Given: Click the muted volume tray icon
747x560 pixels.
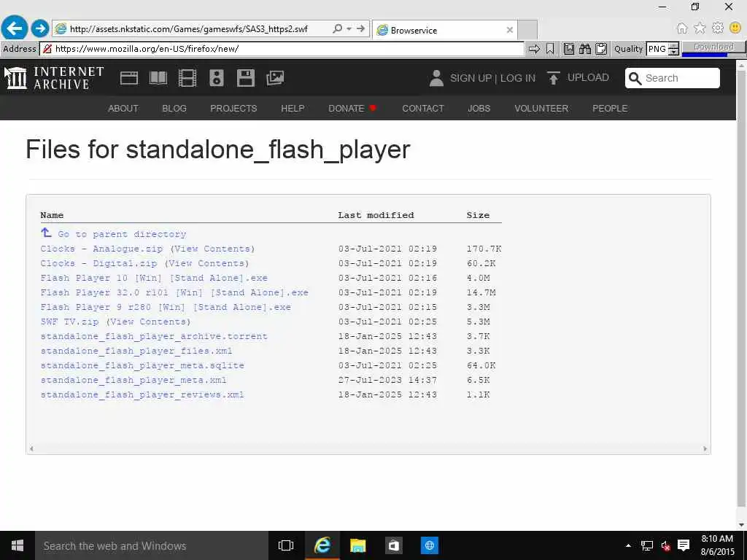Looking at the screenshot, I should 665,545.
